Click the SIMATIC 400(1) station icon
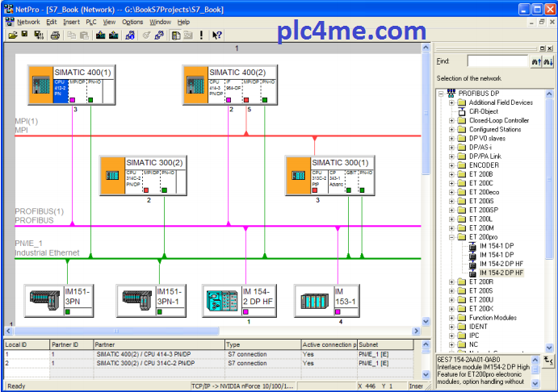Image resolution: width=558 pixels, height=392 pixels. tap(40, 85)
